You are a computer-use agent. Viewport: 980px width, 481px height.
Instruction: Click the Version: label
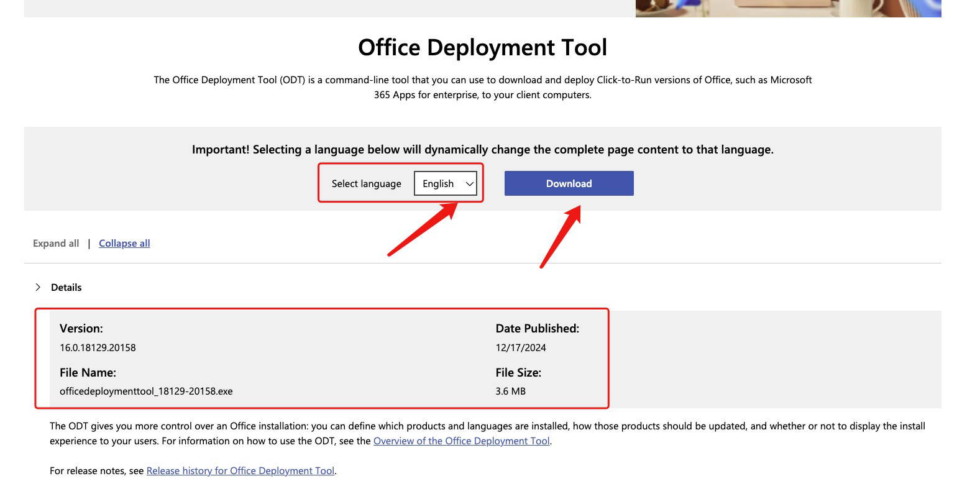click(x=81, y=328)
